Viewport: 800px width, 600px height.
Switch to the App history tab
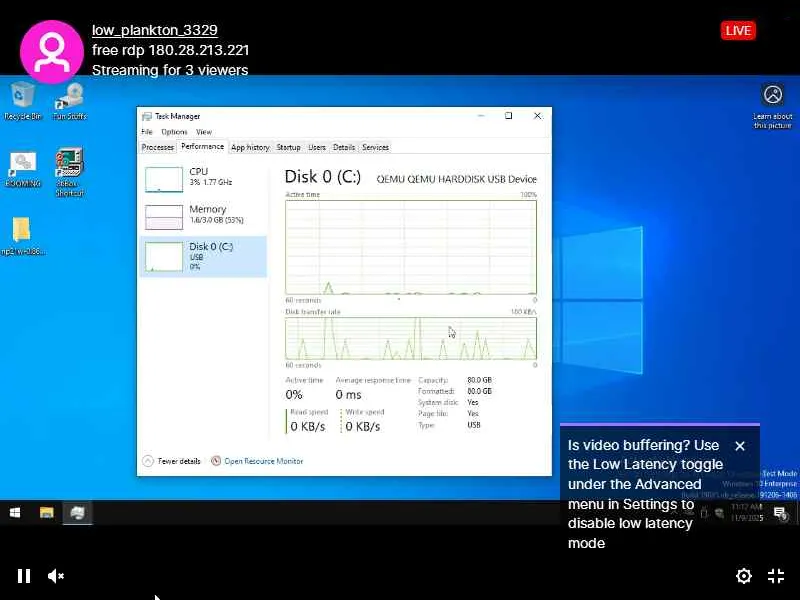(250, 147)
